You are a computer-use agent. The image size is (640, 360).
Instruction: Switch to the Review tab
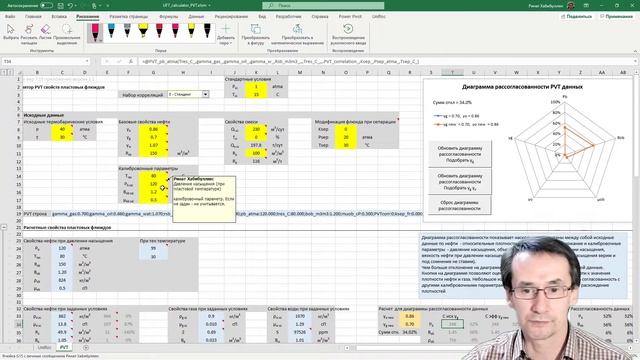[231, 17]
